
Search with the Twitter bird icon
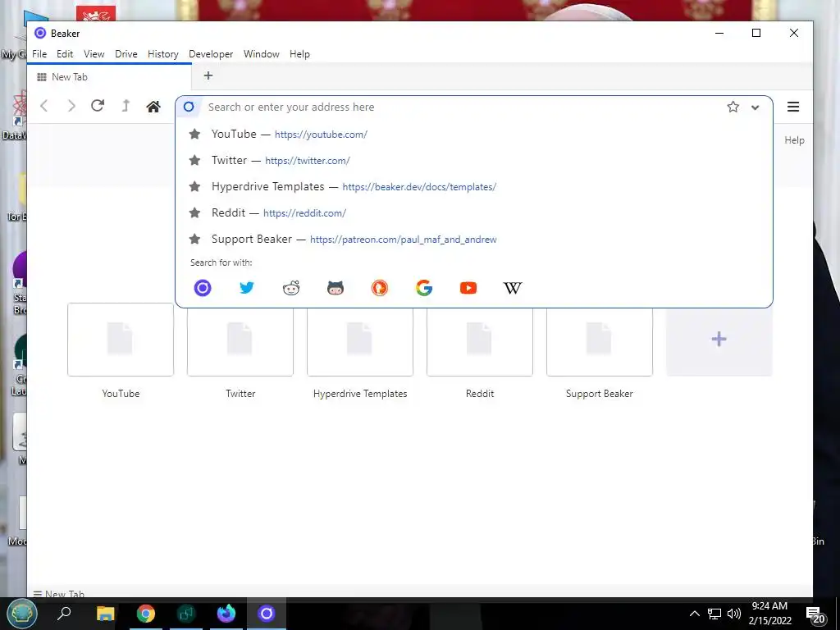tap(246, 288)
